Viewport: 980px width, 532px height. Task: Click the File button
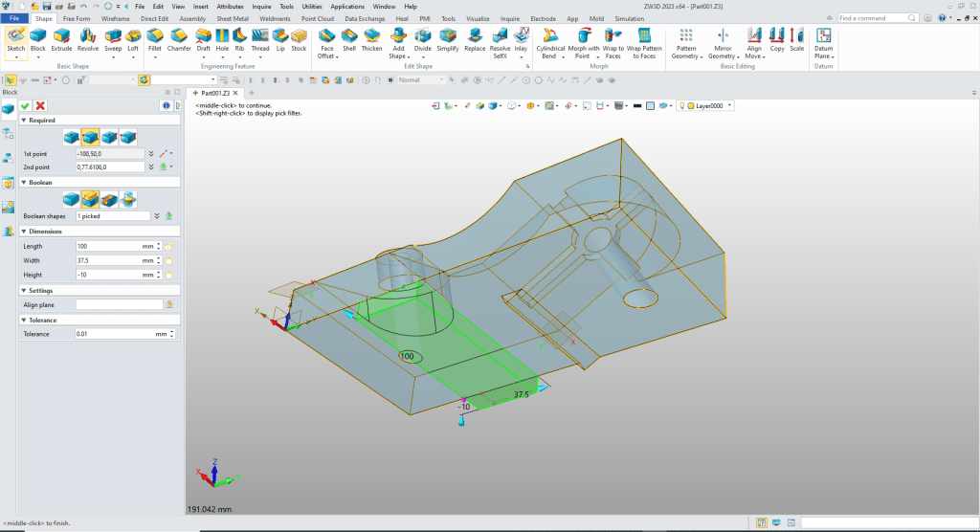pos(15,18)
